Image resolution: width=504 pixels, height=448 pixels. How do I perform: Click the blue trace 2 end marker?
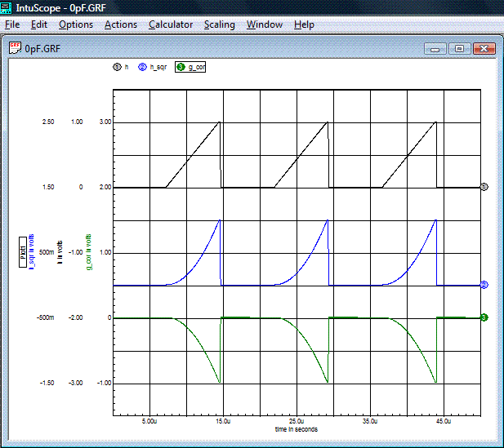[x=484, y=285]
